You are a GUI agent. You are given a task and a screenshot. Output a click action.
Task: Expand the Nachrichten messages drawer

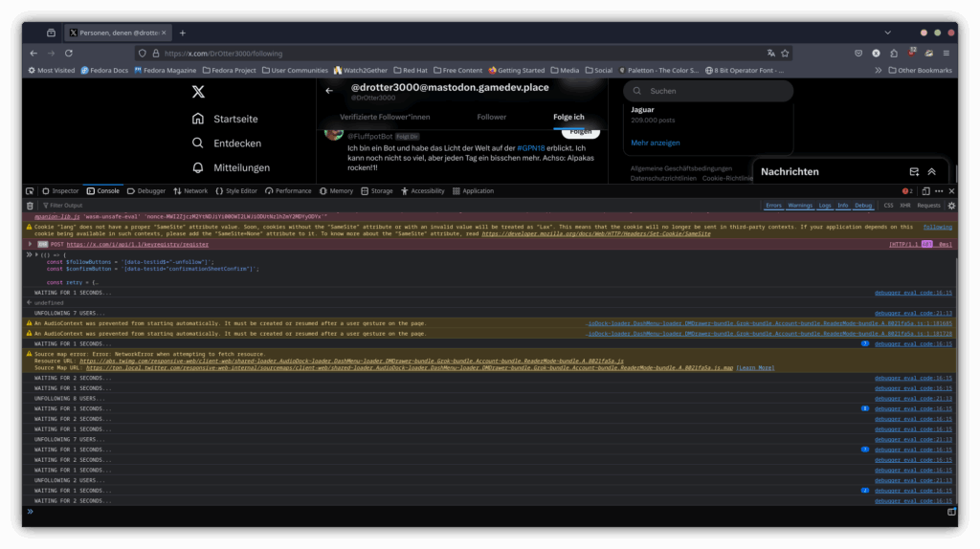(x=932, y=172)
